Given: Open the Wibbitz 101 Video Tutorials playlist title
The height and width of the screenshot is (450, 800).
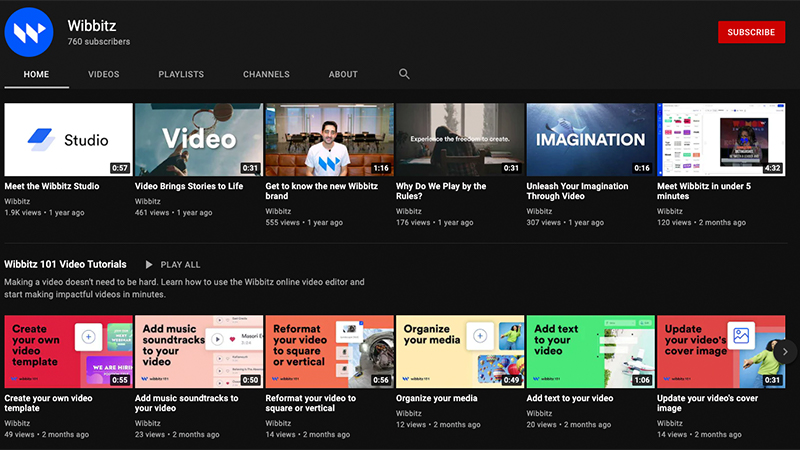Looking at the screenshot, I should [x=65, y=264].
